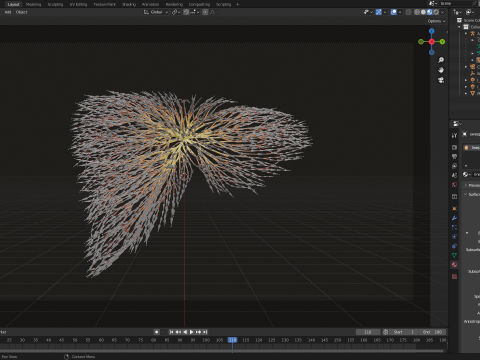Toggle viewport overlays
The image size is (480, 360).
(x=394, y=12)
